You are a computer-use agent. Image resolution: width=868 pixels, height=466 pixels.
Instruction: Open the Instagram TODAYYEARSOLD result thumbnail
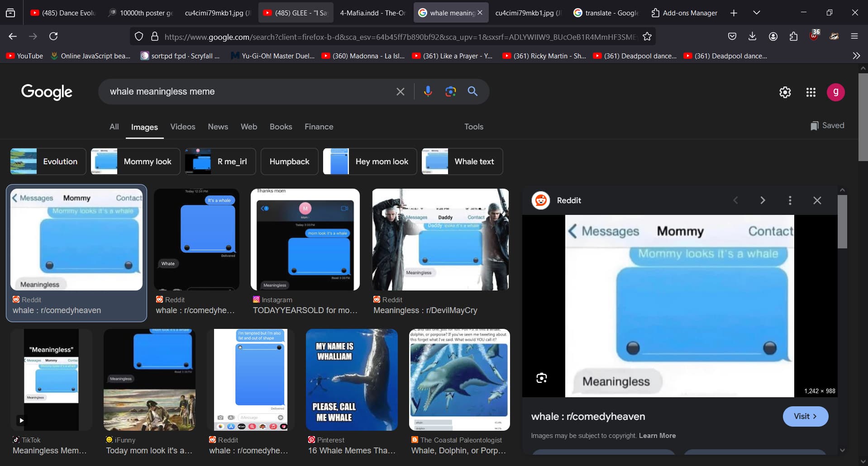305,239
